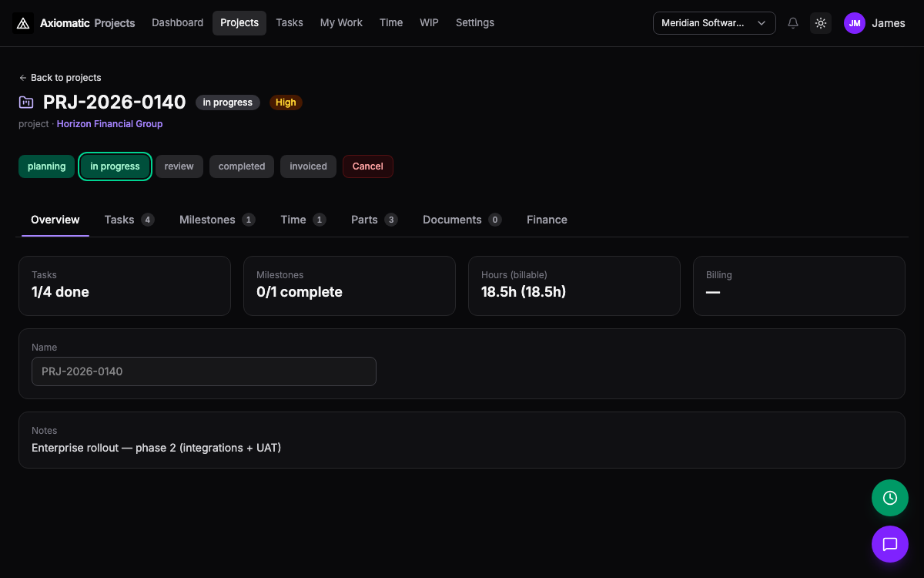Switch to the Parts tab
Screen dimensions: 924x578
tap(374, 220)
